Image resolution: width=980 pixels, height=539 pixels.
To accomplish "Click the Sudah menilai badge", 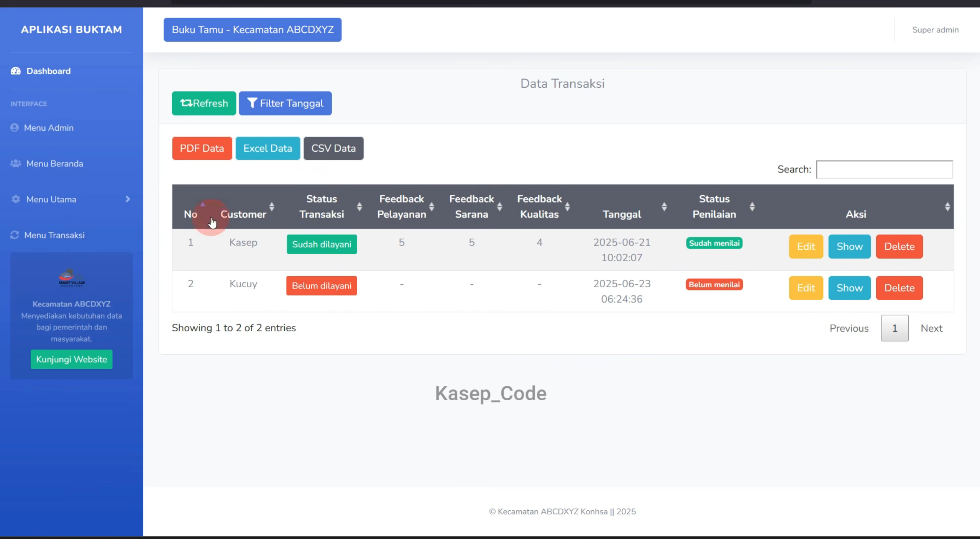I will click(714, 243).
